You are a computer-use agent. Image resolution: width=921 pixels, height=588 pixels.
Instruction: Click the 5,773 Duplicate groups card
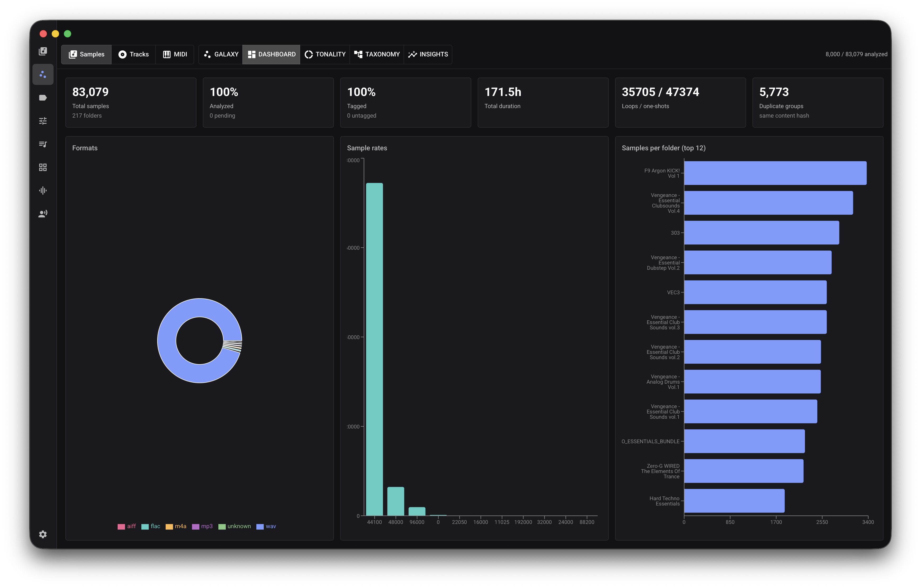pyautogui.click(x=818, y=103)
